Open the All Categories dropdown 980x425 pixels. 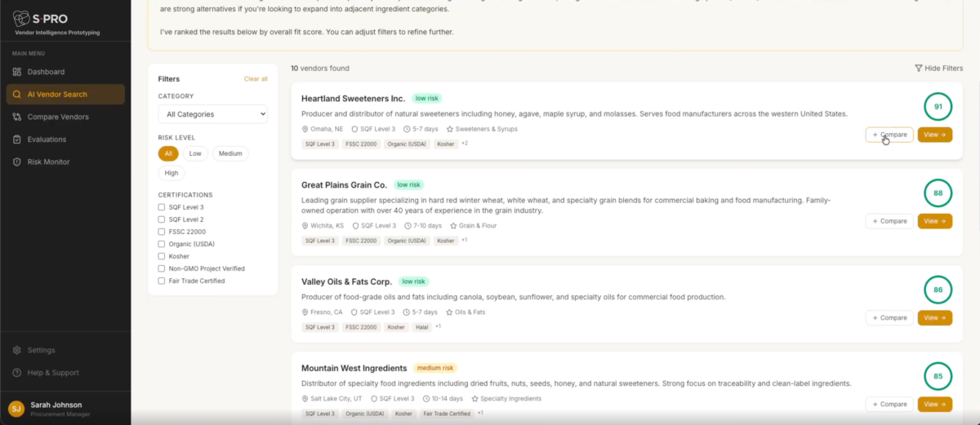pyautogui.click(x=212, y=114)
